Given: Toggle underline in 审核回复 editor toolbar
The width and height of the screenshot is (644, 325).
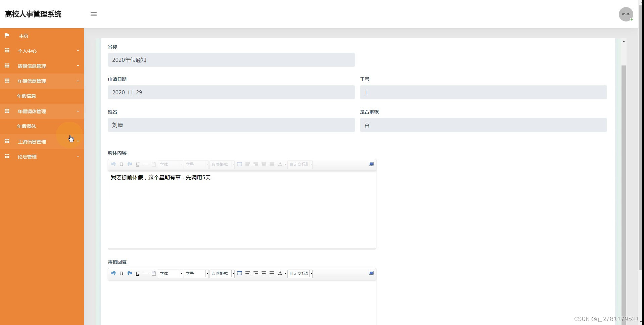Looking at the screenshot, I should point(138,273).
